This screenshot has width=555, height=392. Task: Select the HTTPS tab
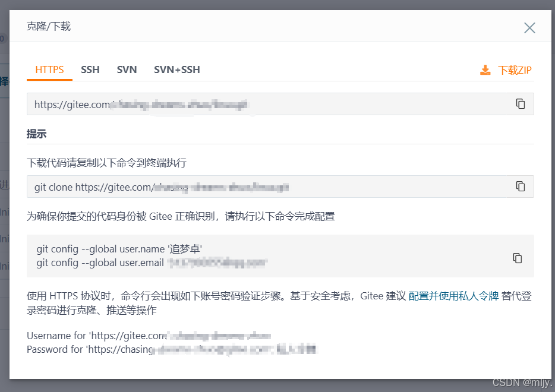point(49,69)
